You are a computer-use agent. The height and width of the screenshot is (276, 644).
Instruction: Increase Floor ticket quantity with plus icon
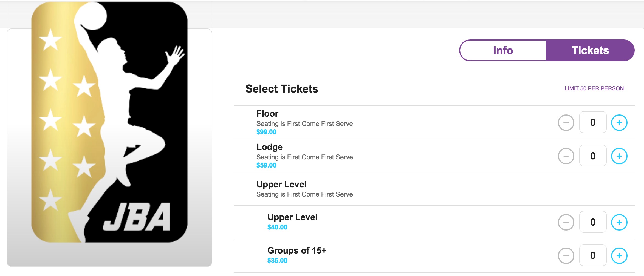(619, 123)
